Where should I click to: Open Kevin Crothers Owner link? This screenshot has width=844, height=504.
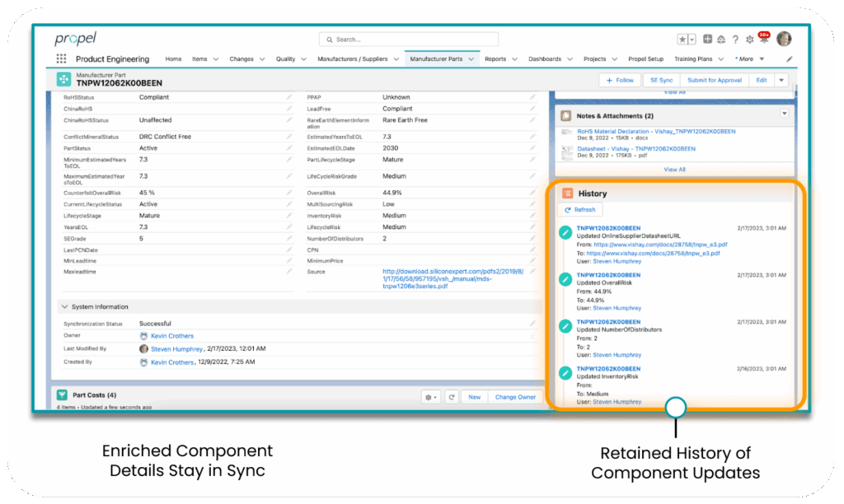(x=171, y=336)
